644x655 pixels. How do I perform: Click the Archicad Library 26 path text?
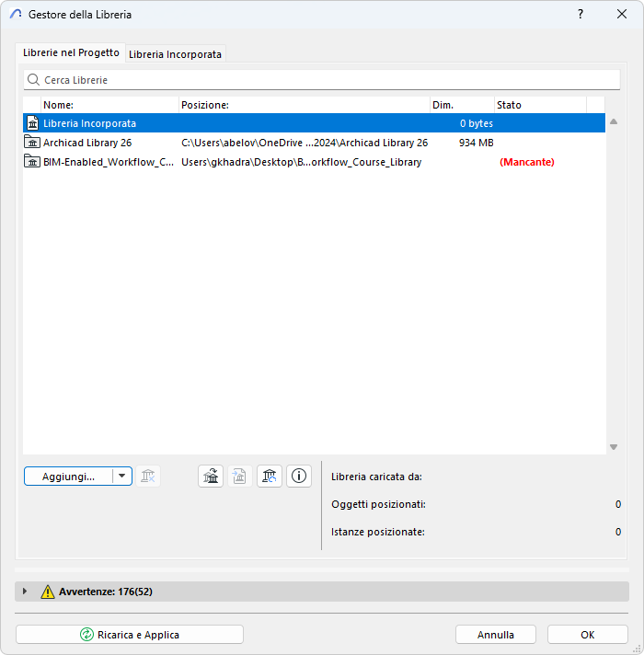point(305,143)
